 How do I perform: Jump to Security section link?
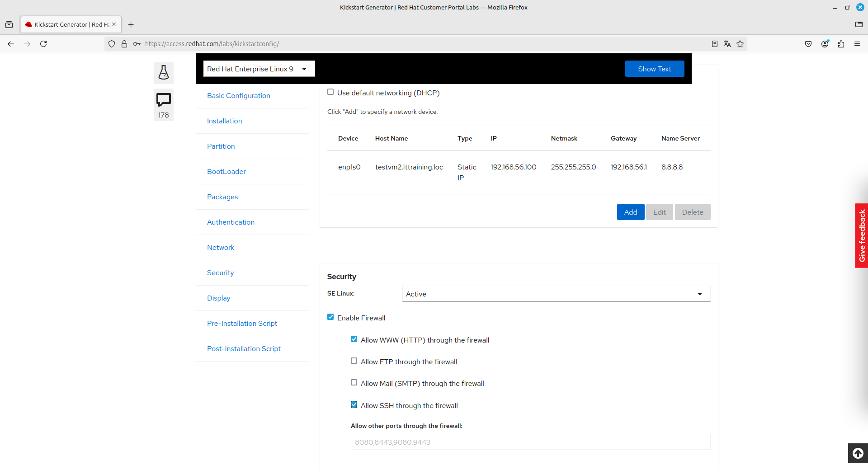pyautogui.click(x=221, y=273)
